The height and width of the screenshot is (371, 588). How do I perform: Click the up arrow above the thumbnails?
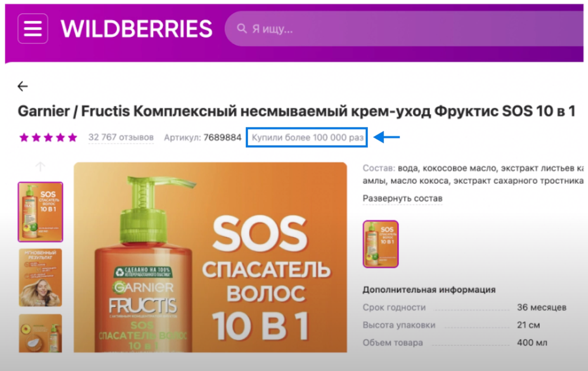click(x=40, y=167)
